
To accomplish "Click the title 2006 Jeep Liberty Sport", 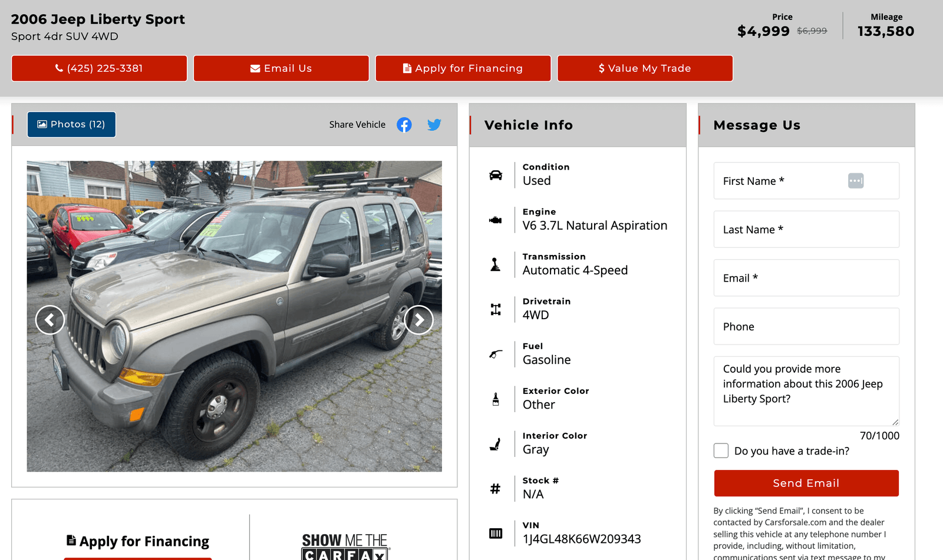I will (x=98, y=19).
